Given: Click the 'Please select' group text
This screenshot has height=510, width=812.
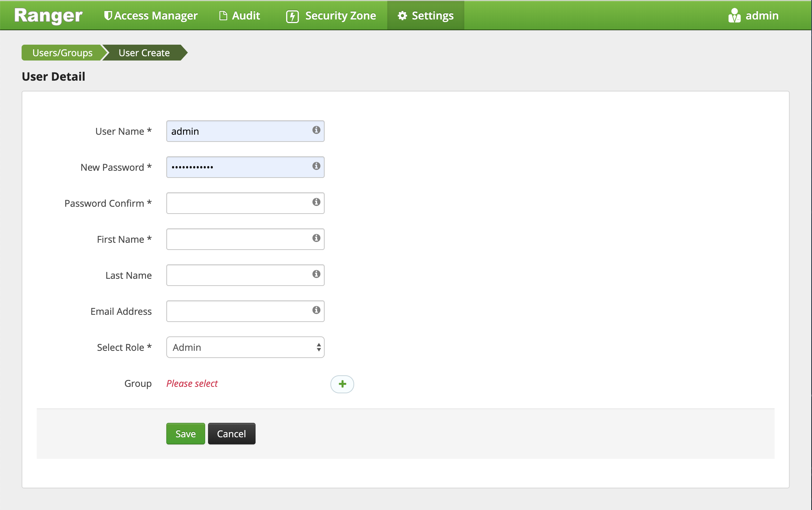Looking at the screenshot, I should coord(192,384).
